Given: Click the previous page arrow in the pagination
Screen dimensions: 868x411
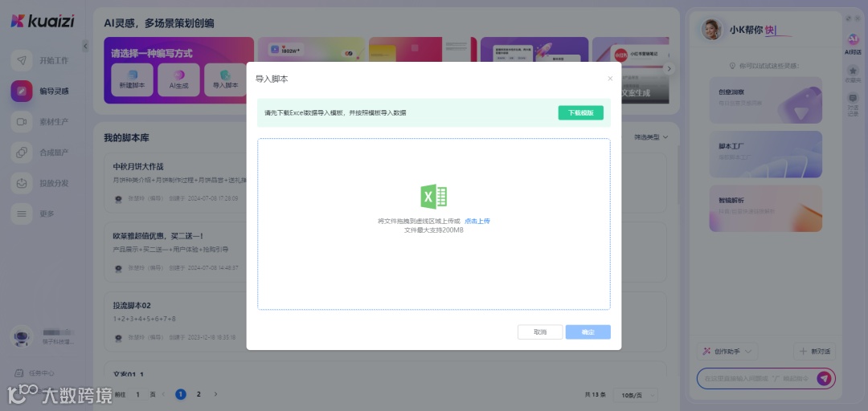Looking at the screenshot, I should pos(165,394).
